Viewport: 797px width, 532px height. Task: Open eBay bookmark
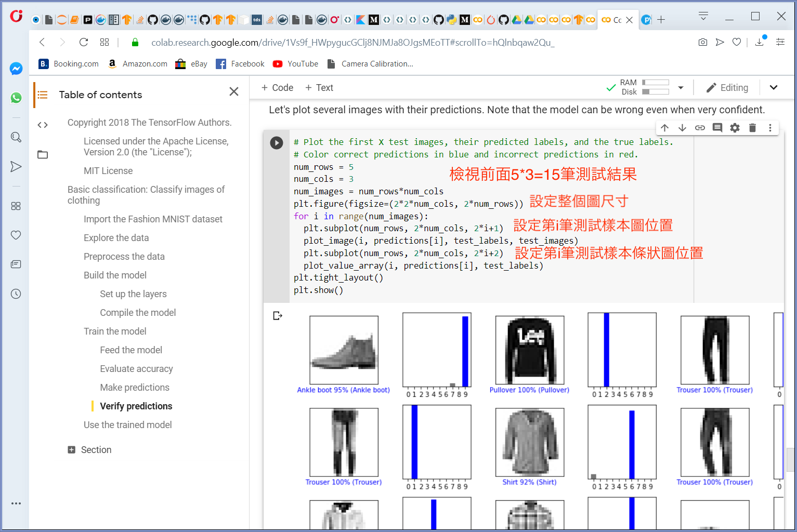tap(191, 64)
